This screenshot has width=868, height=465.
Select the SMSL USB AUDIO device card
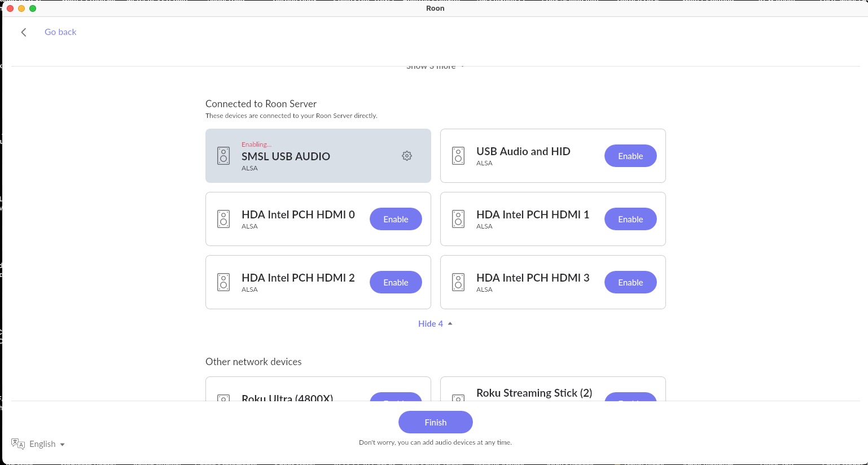318,156
